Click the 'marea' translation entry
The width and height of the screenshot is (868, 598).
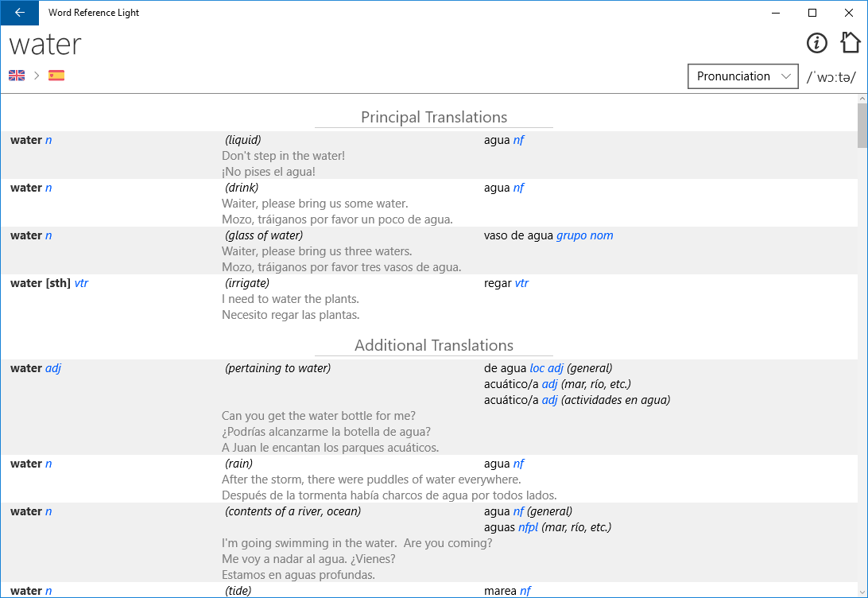pos(500,591)
